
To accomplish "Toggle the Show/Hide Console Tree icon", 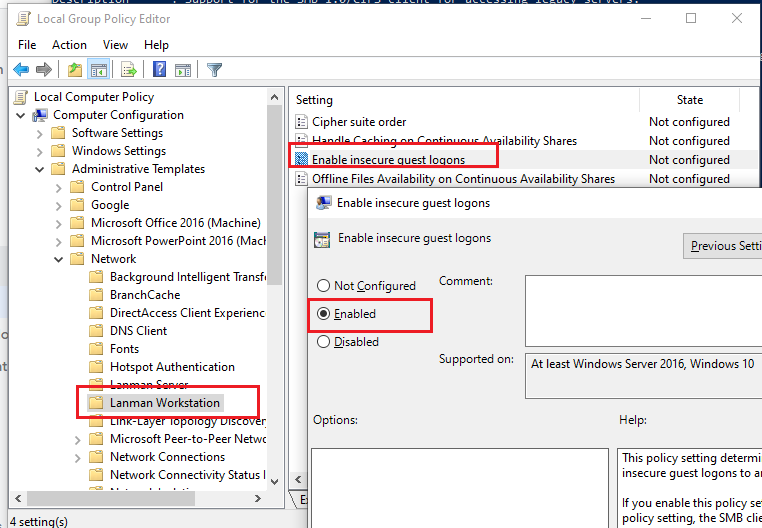I will click(x=98, y=70).
